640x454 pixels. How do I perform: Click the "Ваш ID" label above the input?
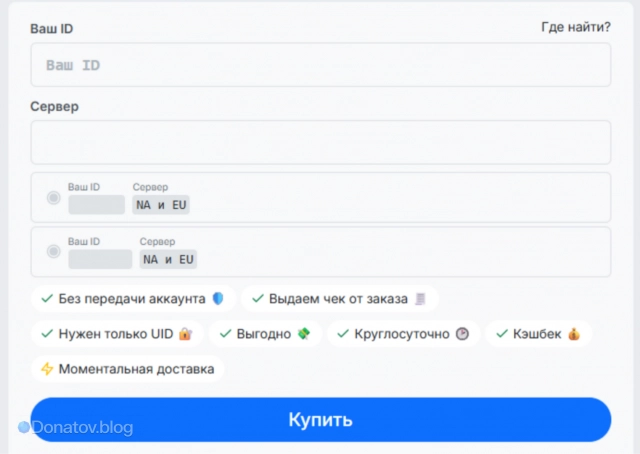[x=52, y=29]
